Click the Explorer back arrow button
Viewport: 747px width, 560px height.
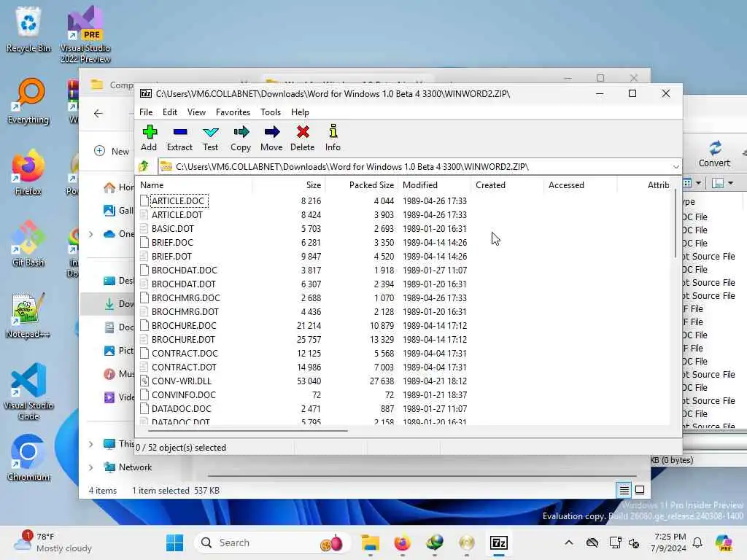(98, 113)
